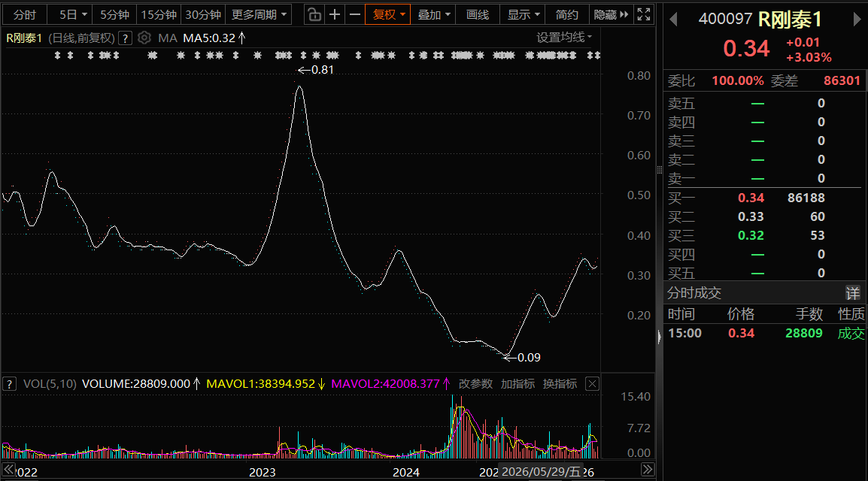Viewport: 868px width, 481px height.
Task: Click the left scroll double-arrow on timeline
Action: (9, 470)
